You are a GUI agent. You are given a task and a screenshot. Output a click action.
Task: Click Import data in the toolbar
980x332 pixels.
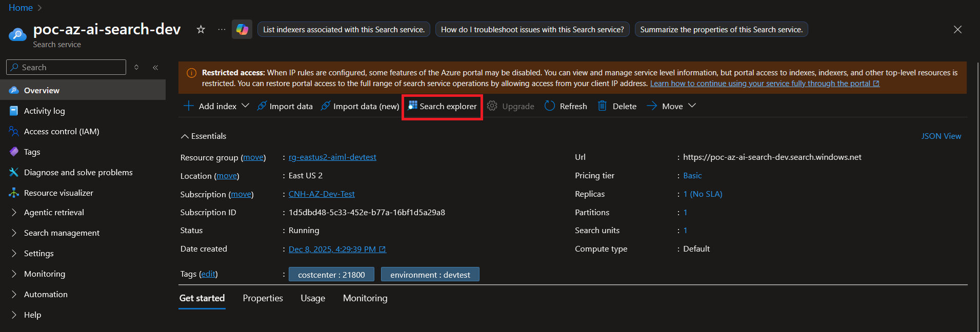point(285,106)
